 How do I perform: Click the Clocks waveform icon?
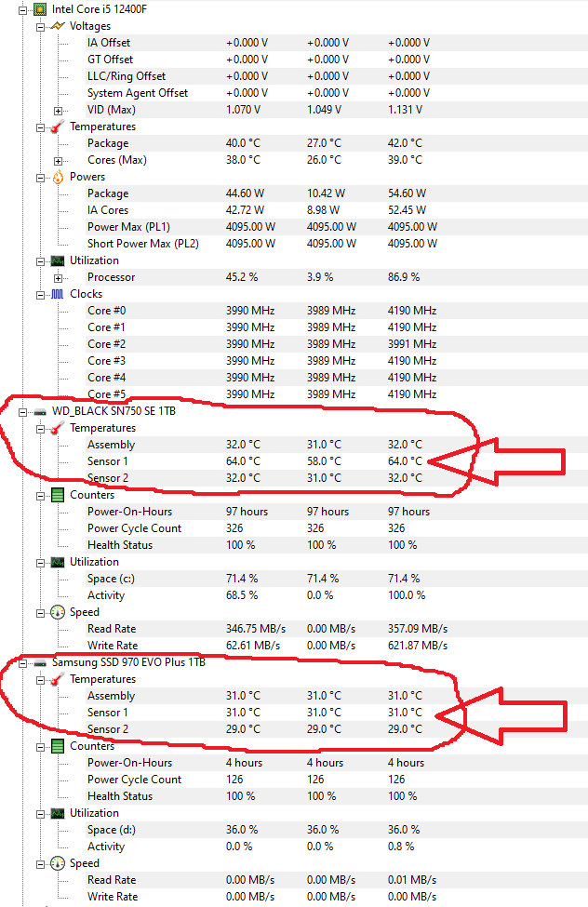[58, 294]
